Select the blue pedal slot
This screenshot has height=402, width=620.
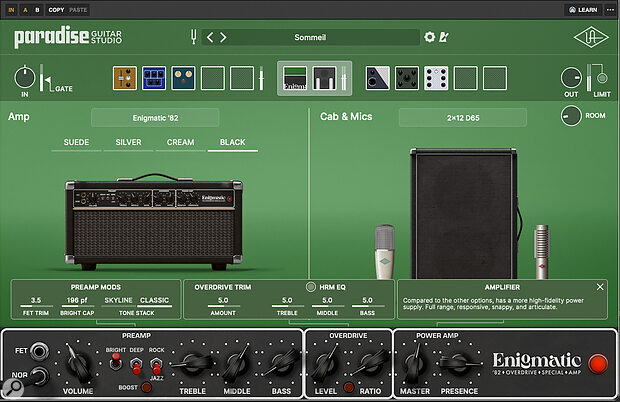pos(154,78)
